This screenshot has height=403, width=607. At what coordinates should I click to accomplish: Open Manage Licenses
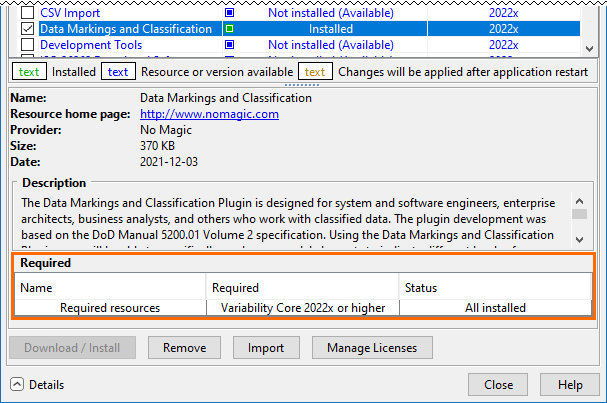(x=373, y=348)
